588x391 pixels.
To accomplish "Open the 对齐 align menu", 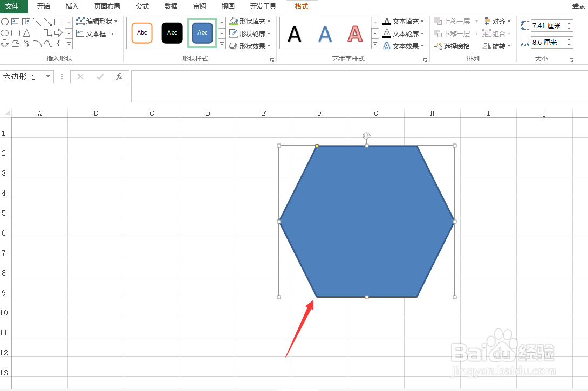I will 497,22.
